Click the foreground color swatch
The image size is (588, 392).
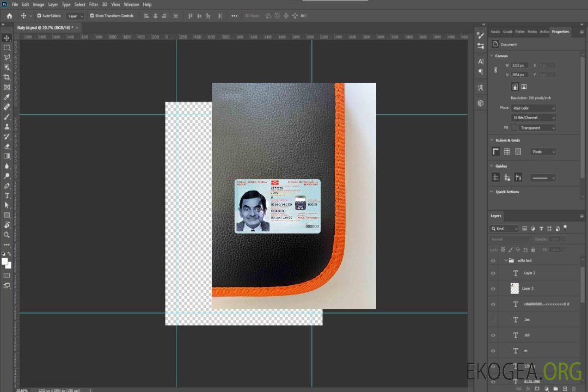pyautogui.click(x=5, y=261)
